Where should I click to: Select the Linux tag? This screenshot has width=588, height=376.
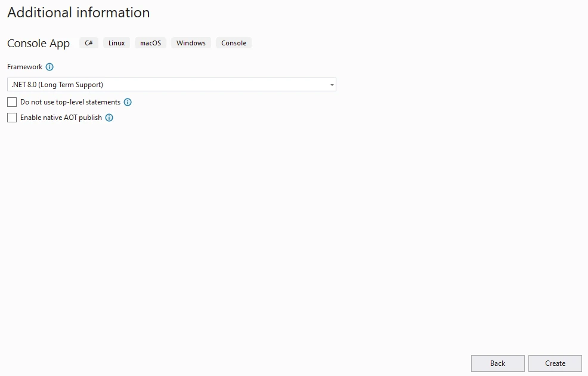tap(116, 43)
